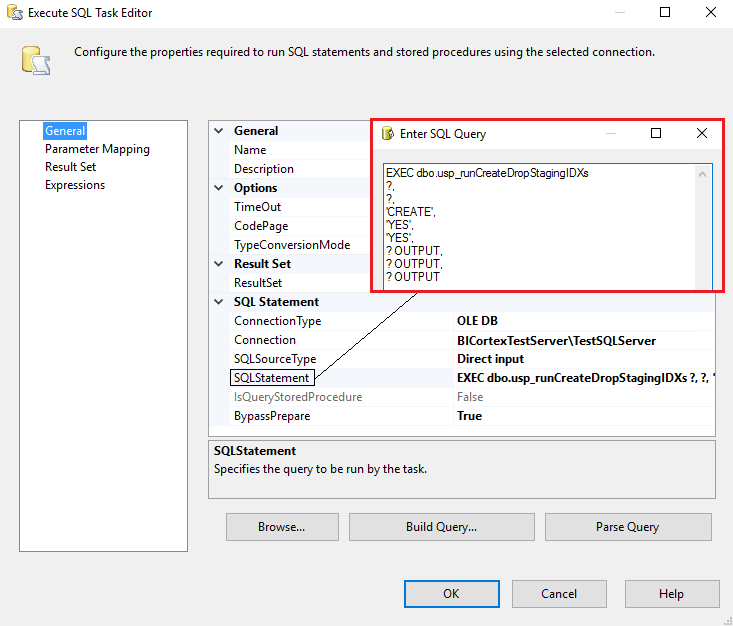This screenshot has height=626, width=733.
Task: Select General page in left list
Action: (x=65, y=131)
